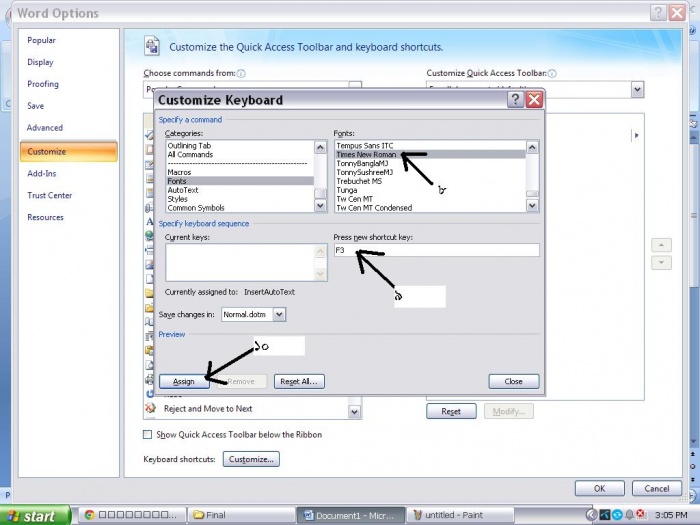Select Tw Cen MT Condensed font
This screenshot has width=700, height=525.
click(430, 208)
